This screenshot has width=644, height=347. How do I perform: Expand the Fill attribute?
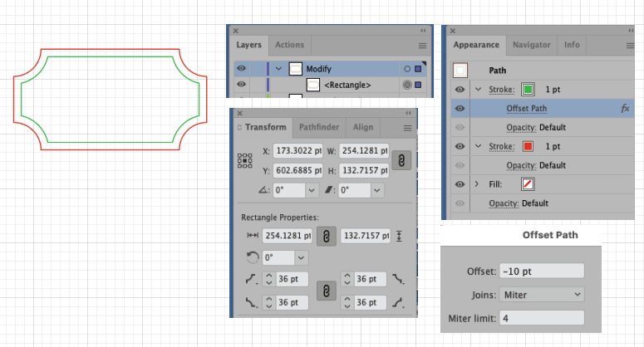[477, 184]
